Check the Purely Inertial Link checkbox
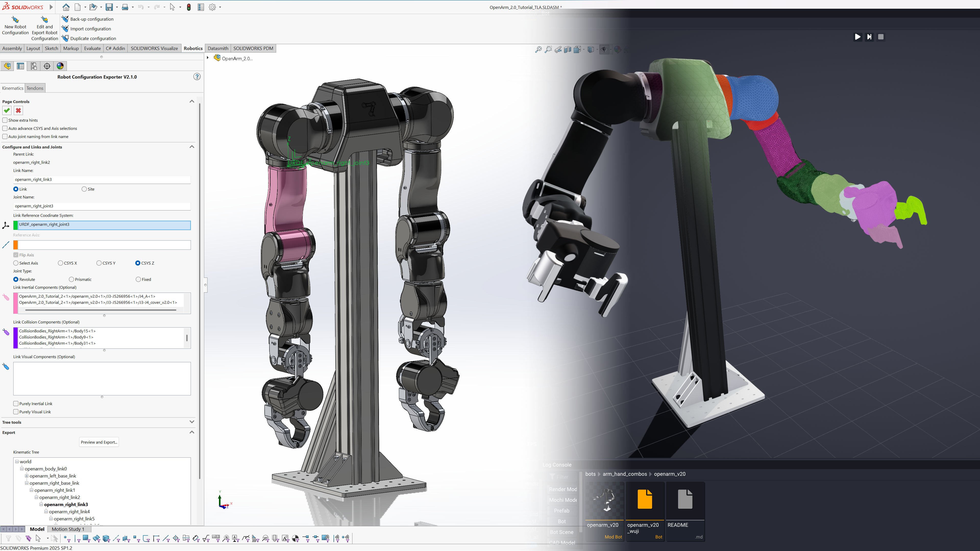This screenshot has width=980, height=551. (16, 404)
